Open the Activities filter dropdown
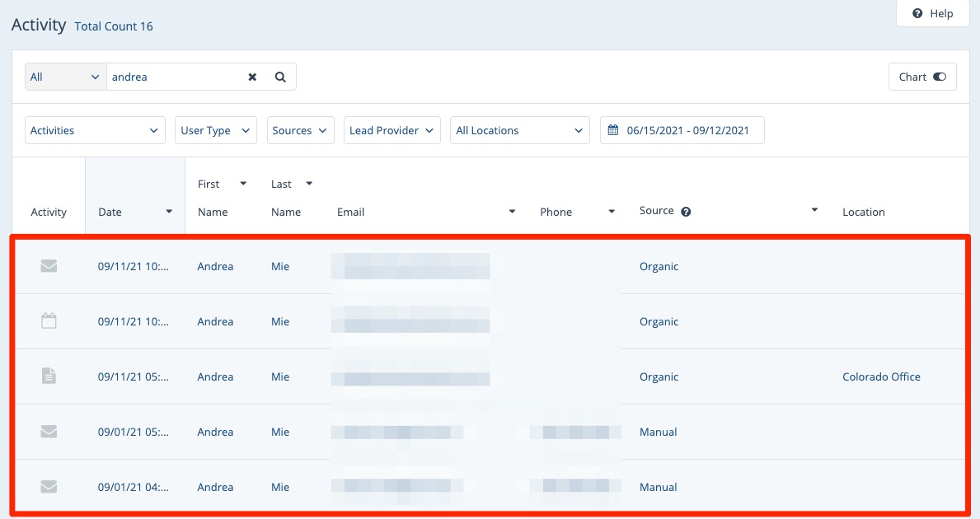This screenshot has width=980, height=519. coord(95,130)
